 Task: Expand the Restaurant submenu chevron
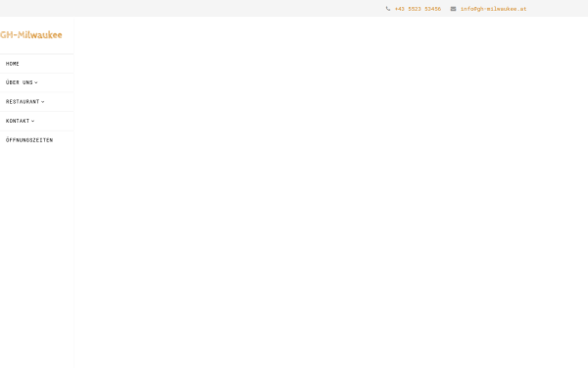tap(43, 102)
